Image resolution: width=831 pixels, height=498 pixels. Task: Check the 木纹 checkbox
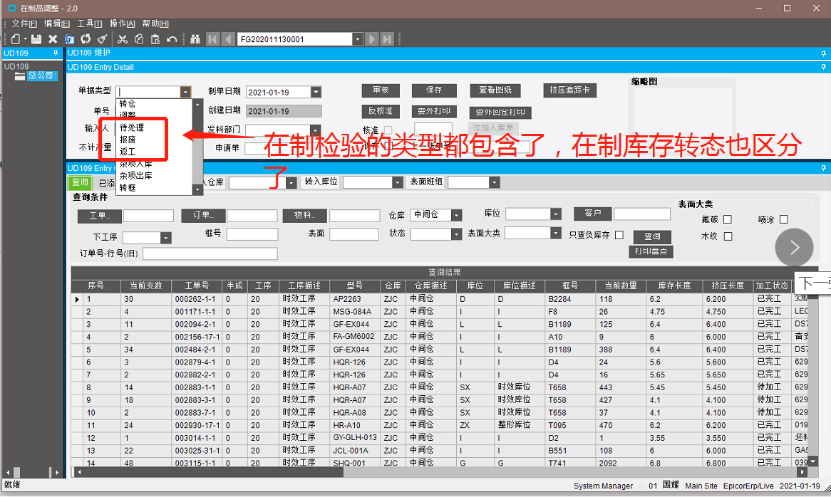point(728,236)
